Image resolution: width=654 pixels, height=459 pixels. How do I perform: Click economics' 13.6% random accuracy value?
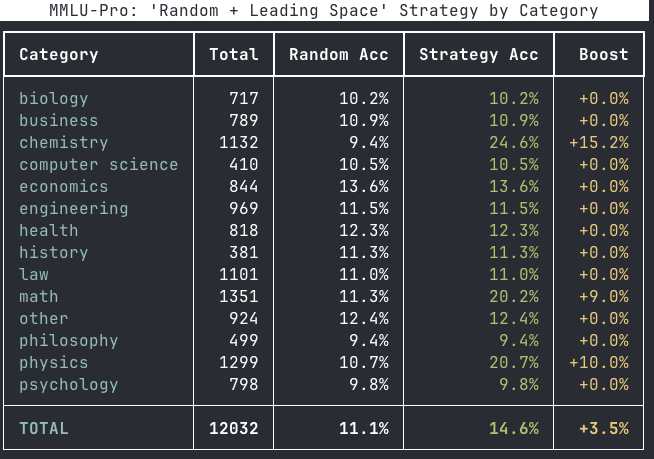click(x=364, y=186)
